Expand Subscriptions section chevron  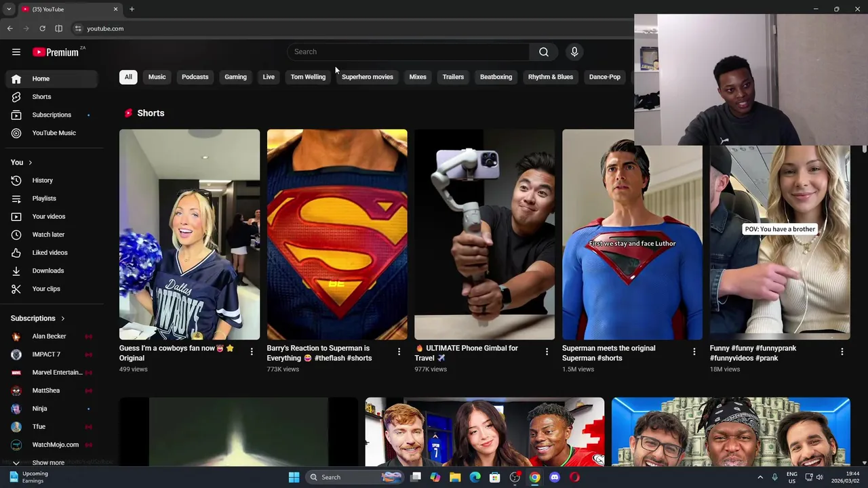(x=62, y=319)
